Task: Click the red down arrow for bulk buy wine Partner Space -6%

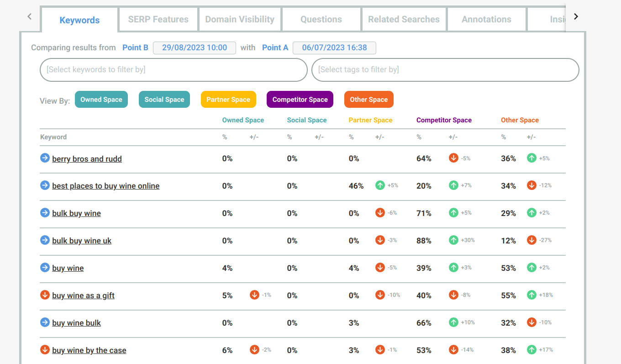Action: [380, 213]
